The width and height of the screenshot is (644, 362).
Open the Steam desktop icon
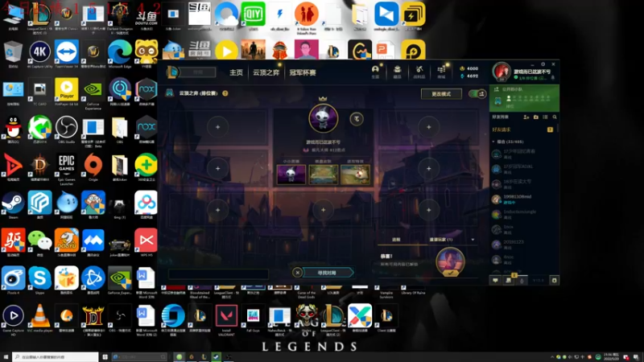(x=13, y=205)
